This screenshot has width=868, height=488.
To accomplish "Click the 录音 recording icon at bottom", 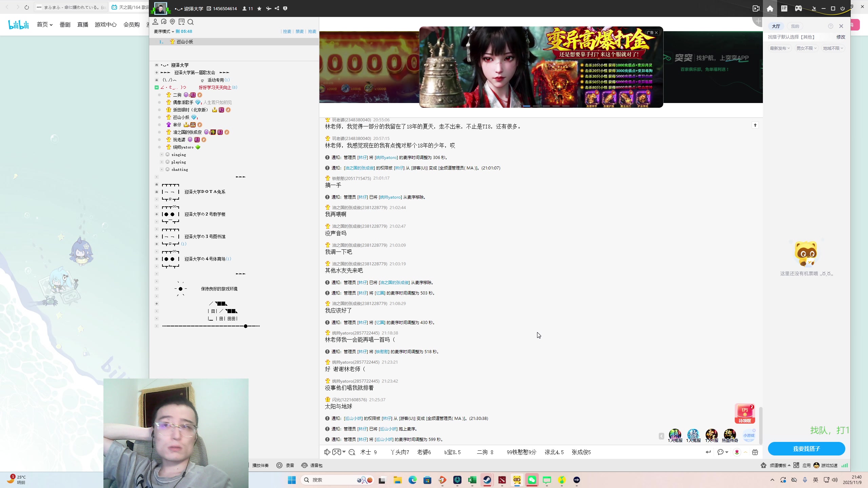I will (x=279, y=465).
